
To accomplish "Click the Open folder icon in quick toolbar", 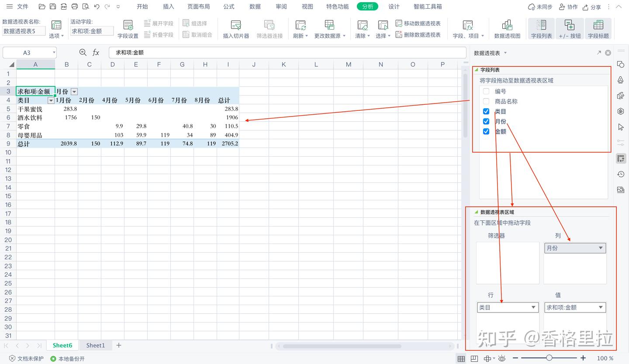I will coord(42,7).
